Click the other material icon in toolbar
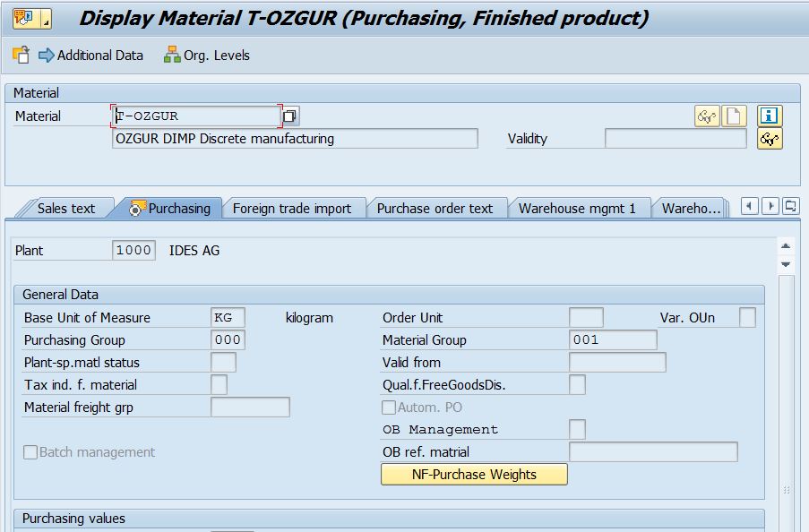Image resolution: width=809 pixels, height=532 pixels. [x=22, y=56]
